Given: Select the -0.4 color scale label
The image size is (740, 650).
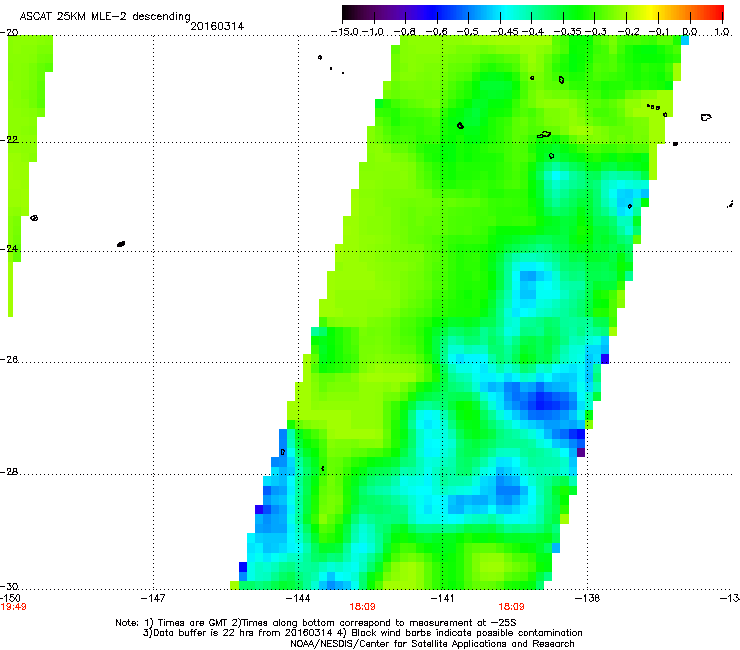Looking at the screenshot, I should point(531,32).
